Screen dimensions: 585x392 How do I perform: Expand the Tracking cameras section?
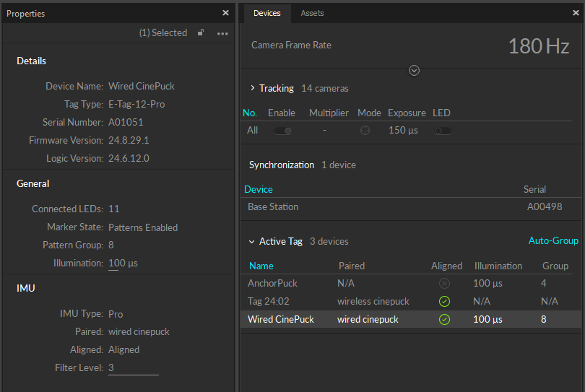(x=252, y=88)
